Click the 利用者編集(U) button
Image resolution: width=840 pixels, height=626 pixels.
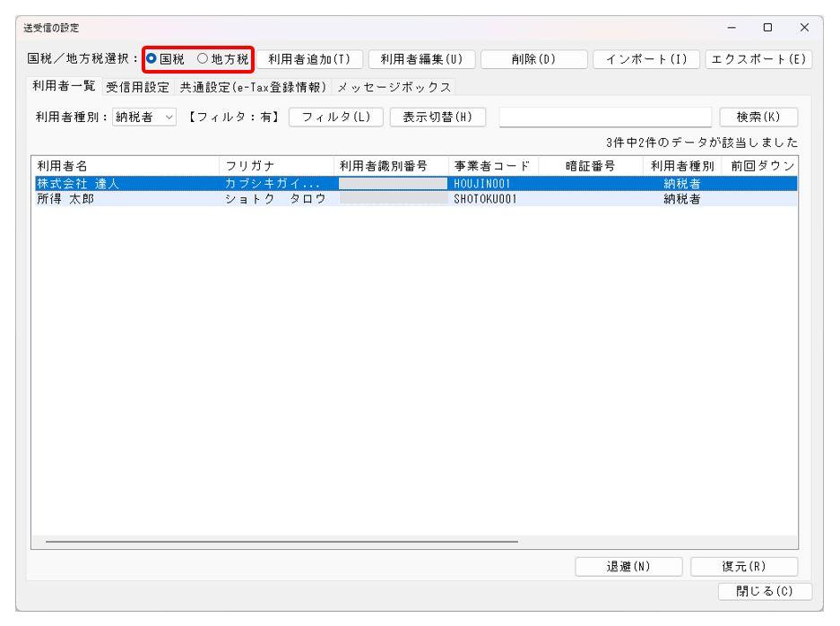pos(421,60)
